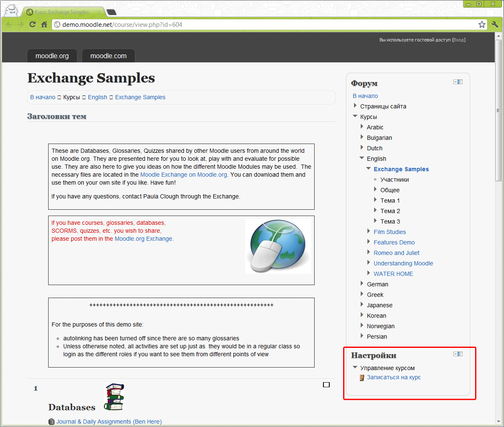
Task: Click Записаться на курс enrol link
Action: click(394, 377)
